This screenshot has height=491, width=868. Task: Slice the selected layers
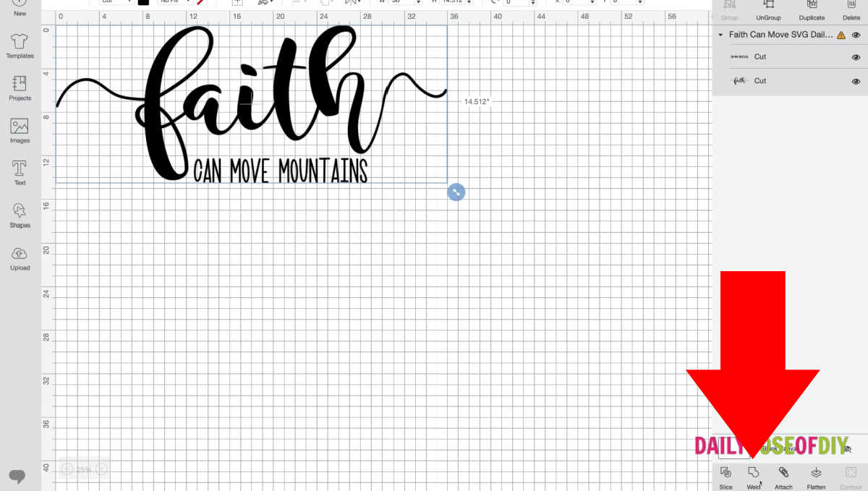[x=726, y=478]
